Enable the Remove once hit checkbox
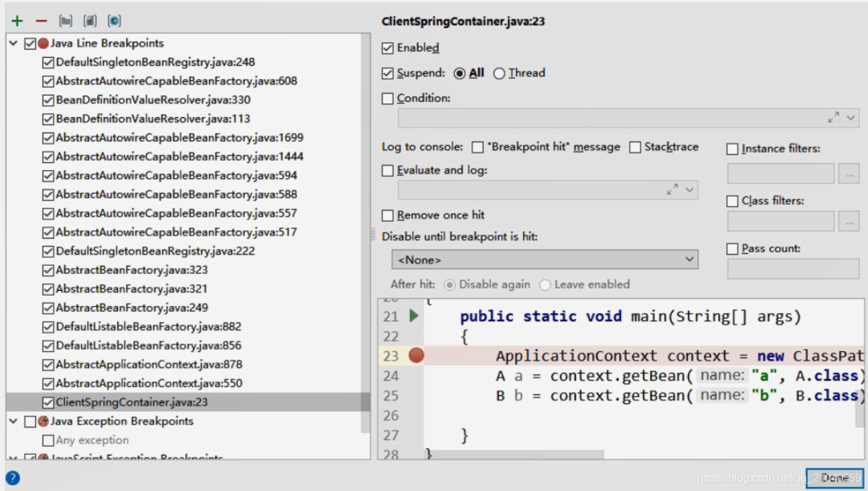Image resolution: width=868 pixels, height=491 pixels. pyautogui.click(x=387, y=216)
